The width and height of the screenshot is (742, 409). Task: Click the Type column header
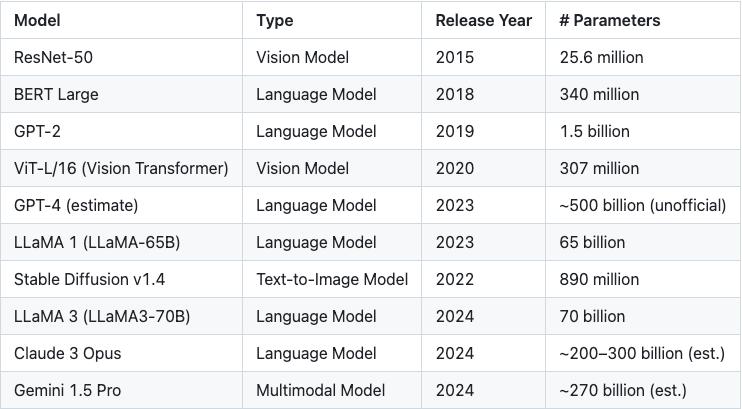tap(275, 20)
